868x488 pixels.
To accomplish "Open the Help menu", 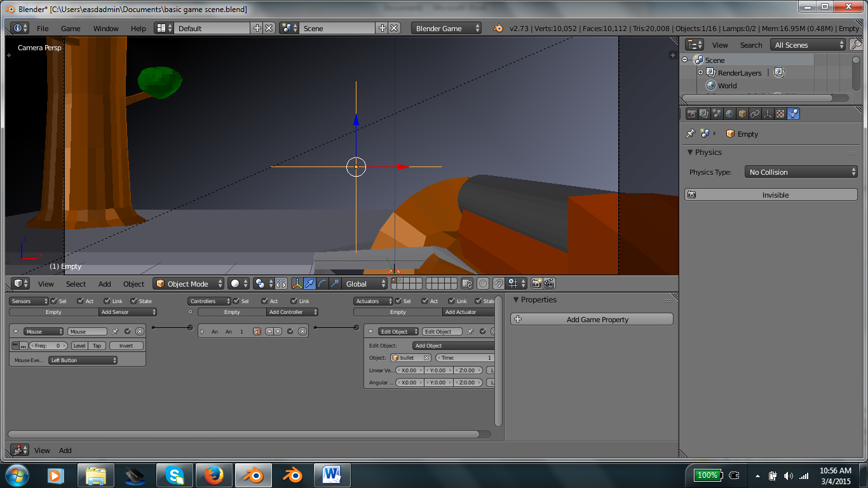I will point(139,29).
